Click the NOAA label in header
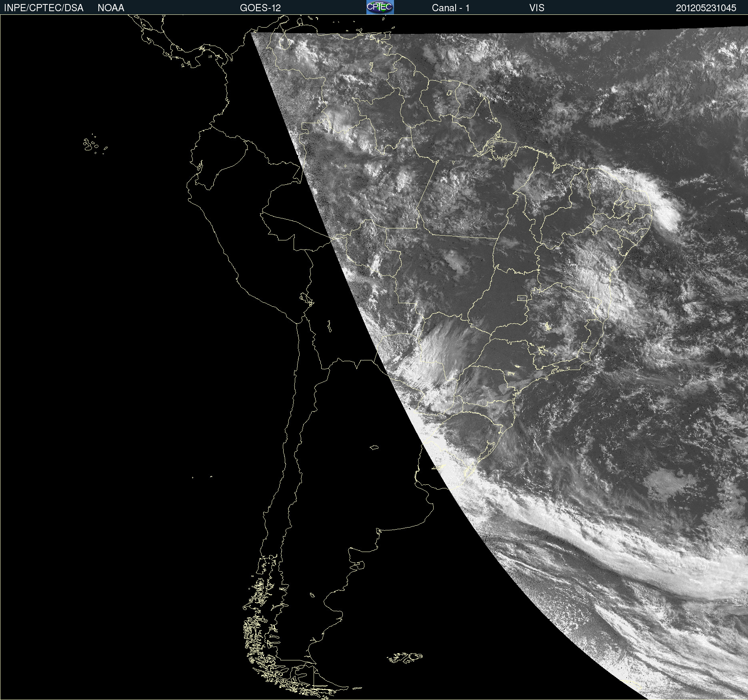748x700 pixels. 111,8
